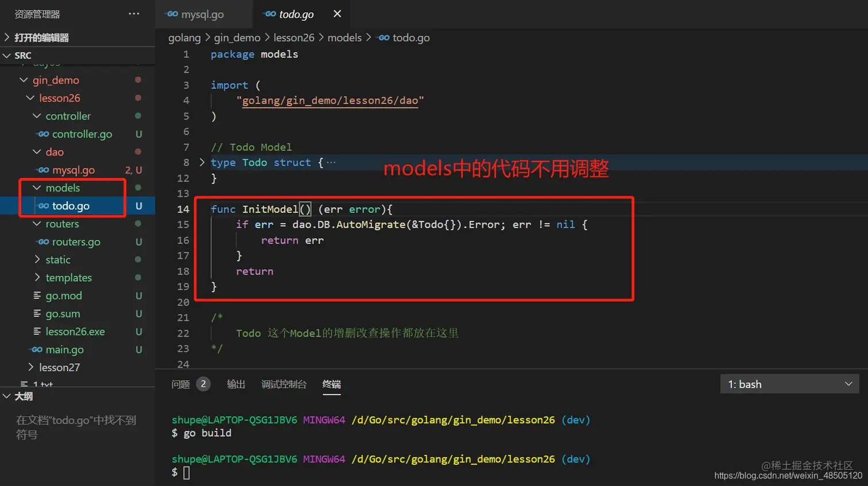
Task: Open the Output (输出) panel tab
Action: [236, 384]
